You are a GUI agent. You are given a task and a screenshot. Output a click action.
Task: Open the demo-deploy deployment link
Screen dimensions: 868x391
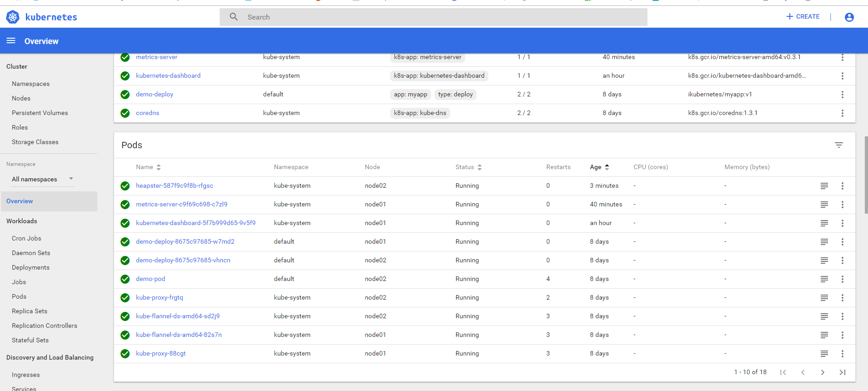point(155,95)
